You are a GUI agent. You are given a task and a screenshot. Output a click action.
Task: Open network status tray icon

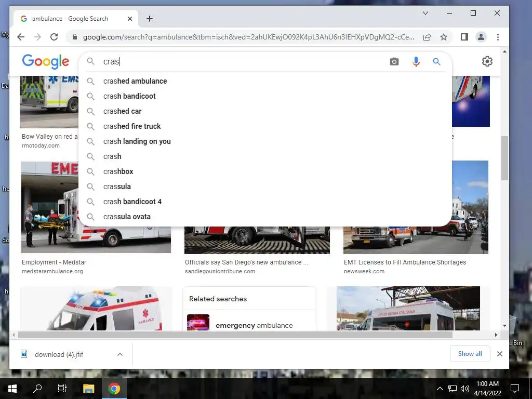(x=453, y=389)
